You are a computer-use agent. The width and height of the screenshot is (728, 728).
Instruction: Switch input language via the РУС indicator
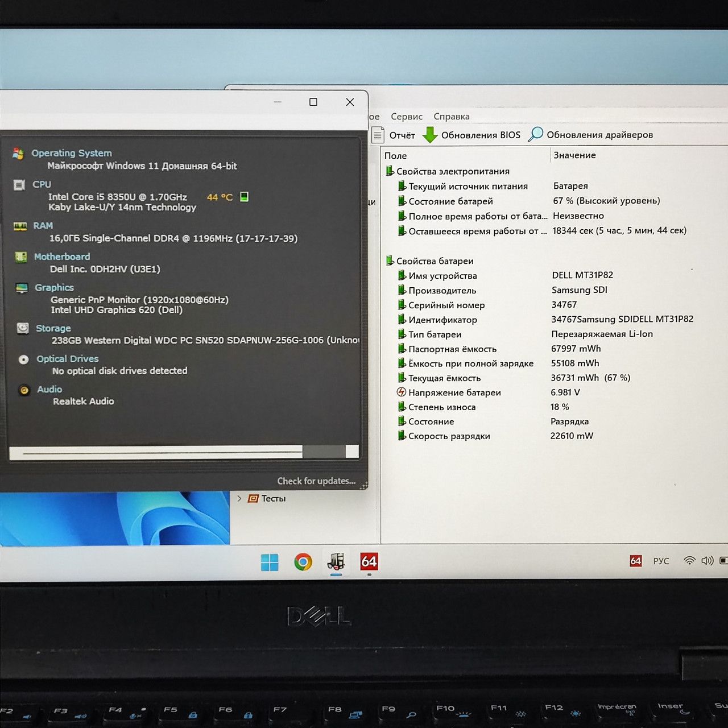click(661, 561)
